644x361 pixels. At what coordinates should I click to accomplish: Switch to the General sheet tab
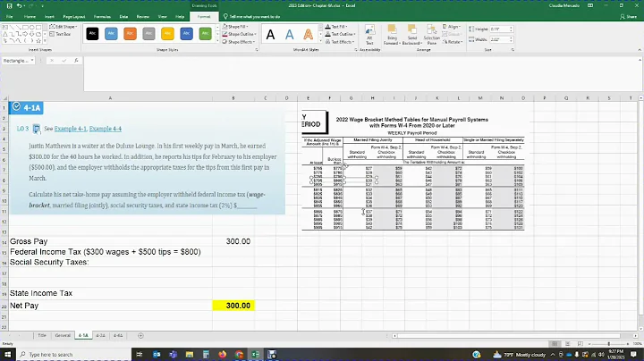(x=63, y=336)
